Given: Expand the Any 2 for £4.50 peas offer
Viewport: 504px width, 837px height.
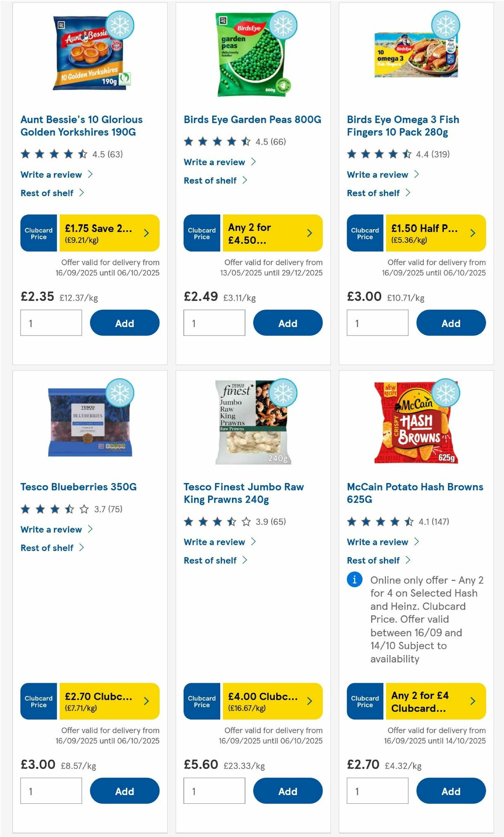Looking at the screenshot, I should pos(310,233).
